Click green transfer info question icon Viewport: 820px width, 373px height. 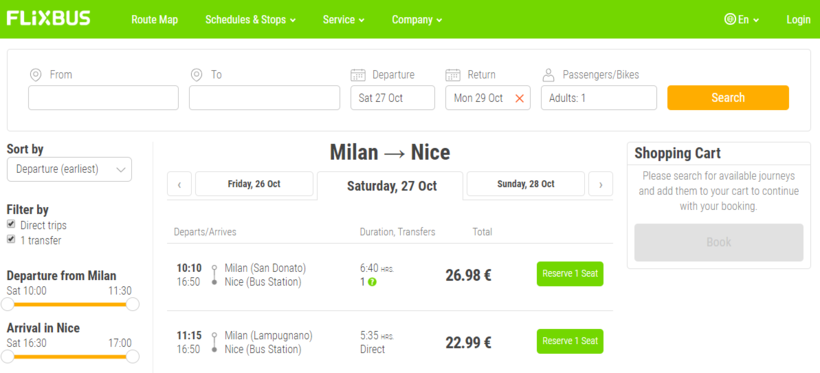click(372, 282)
